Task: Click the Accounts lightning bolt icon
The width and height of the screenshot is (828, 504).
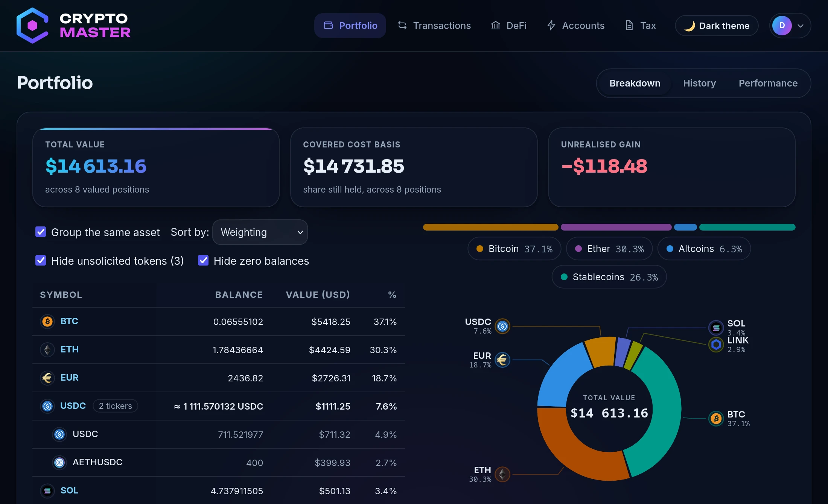Action: (x=551, y=26)
